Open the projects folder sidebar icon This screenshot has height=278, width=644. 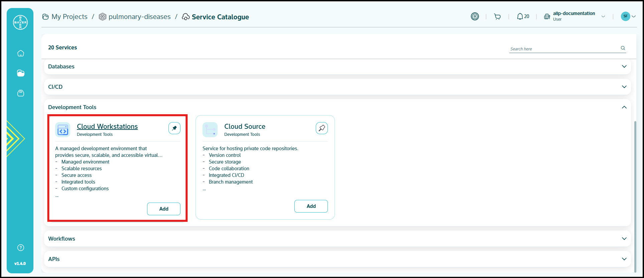pos(21,73)
